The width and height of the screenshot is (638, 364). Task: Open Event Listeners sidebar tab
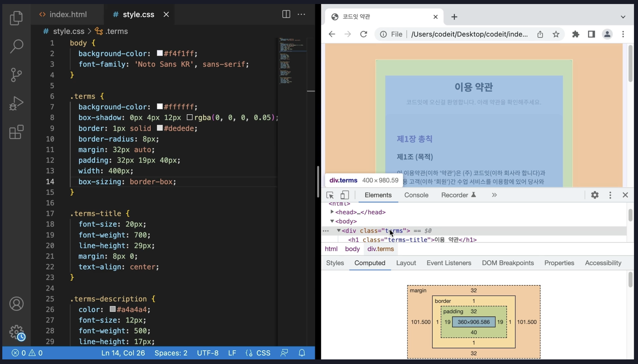pos(449,263)
